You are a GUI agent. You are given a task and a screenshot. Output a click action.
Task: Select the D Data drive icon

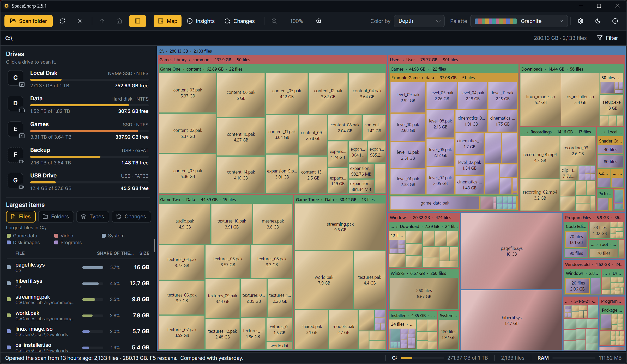(15, 103)
